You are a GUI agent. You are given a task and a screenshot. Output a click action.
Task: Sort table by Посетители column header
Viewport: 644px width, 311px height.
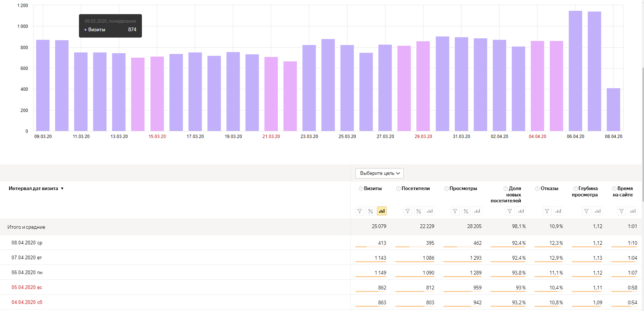point(416,189)
